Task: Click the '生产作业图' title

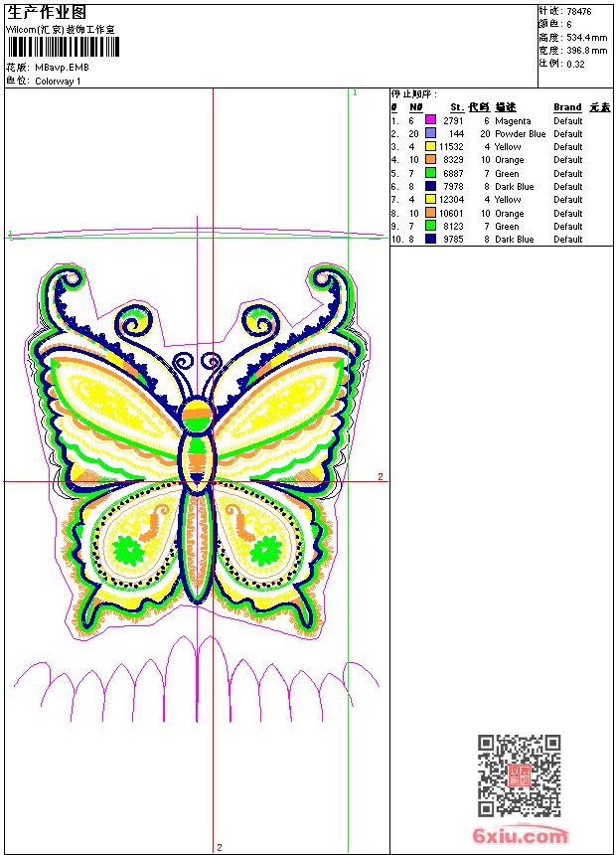Action: coord(47,13)
